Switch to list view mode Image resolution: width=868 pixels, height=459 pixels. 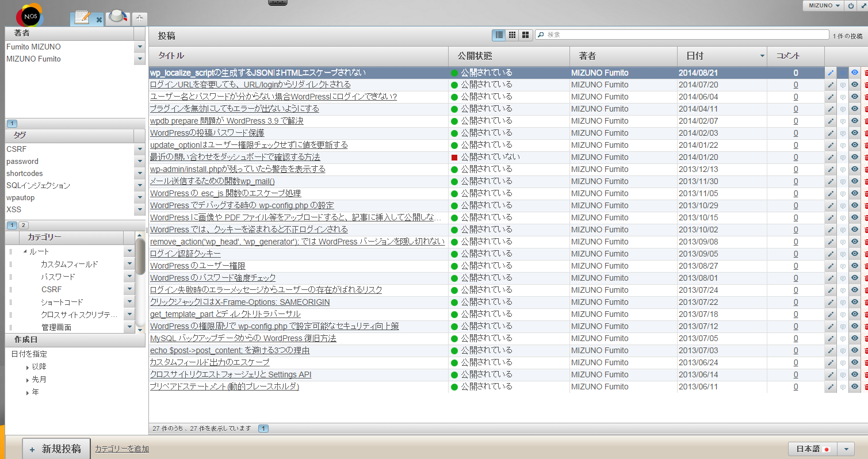pos(499,35)
